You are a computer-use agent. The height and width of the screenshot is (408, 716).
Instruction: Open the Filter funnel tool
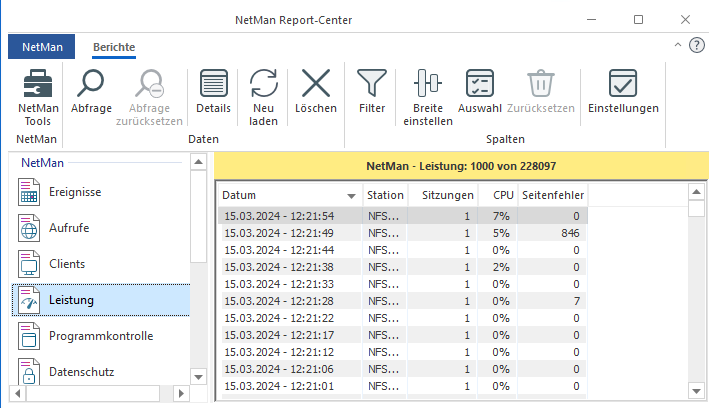coord(372,90)
